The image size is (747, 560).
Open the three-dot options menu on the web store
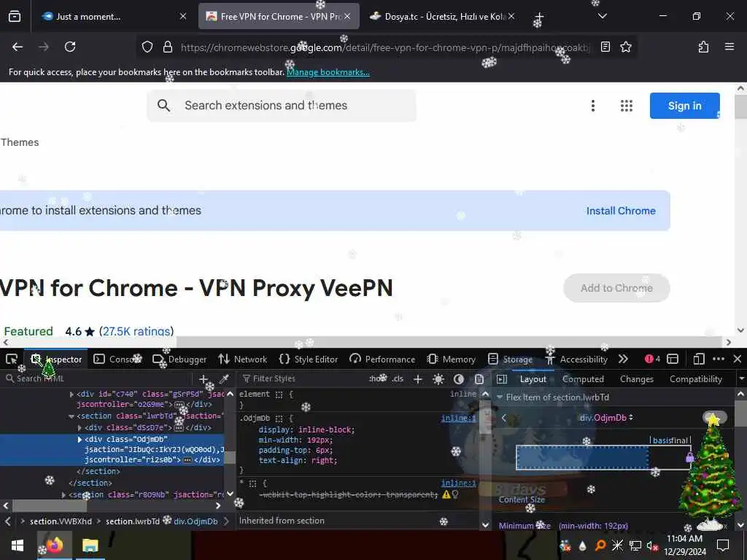click(x=592, y=105)
